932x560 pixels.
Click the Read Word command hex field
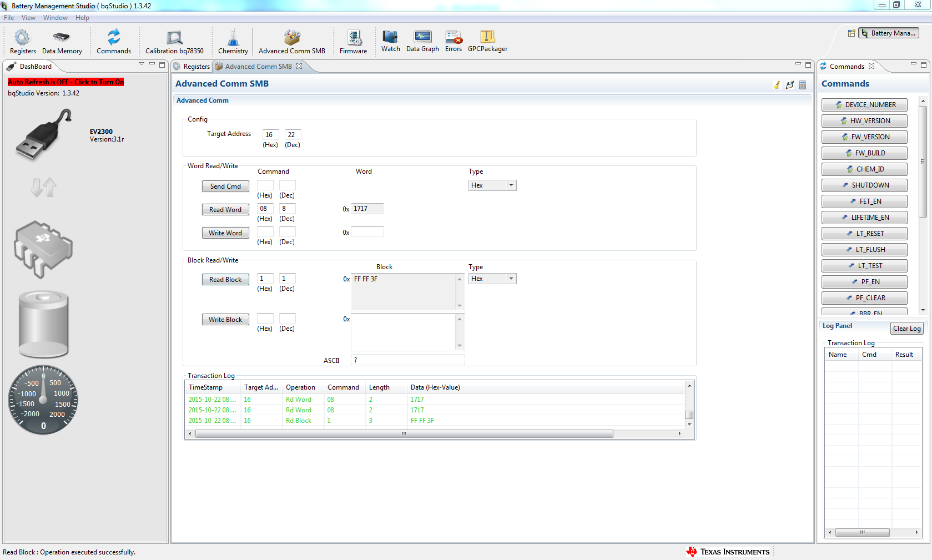(265, 209)
